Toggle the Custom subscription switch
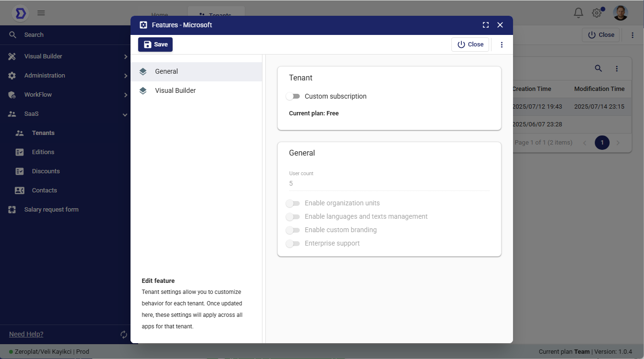644x359 pixels. (293, 96)
